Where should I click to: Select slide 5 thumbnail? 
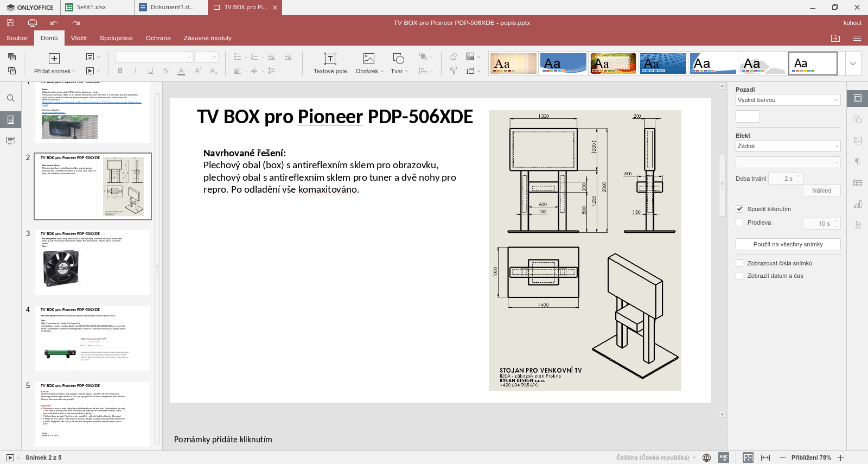coord(92,414)
